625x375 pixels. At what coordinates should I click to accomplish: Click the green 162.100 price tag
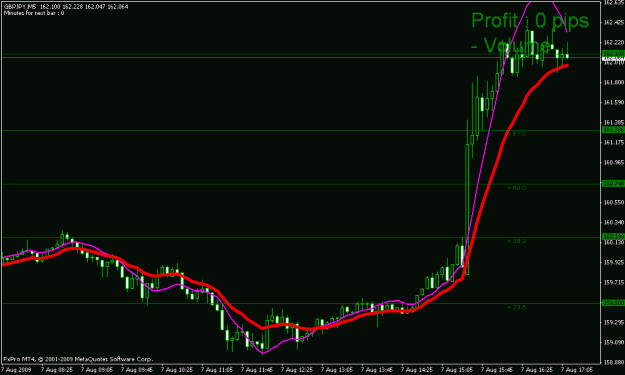point(613,53)
